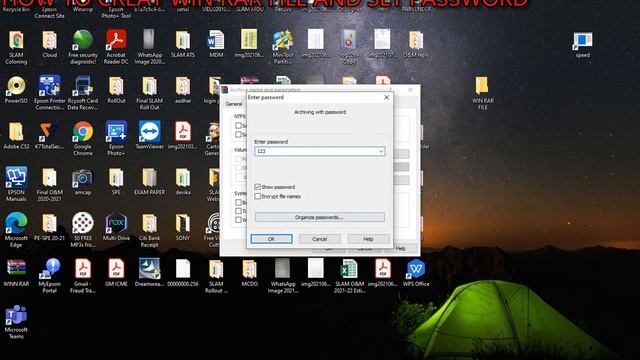Open Final SLAM Roll Out folder
This screenshot has height=360, width=640.
(149, 87)
